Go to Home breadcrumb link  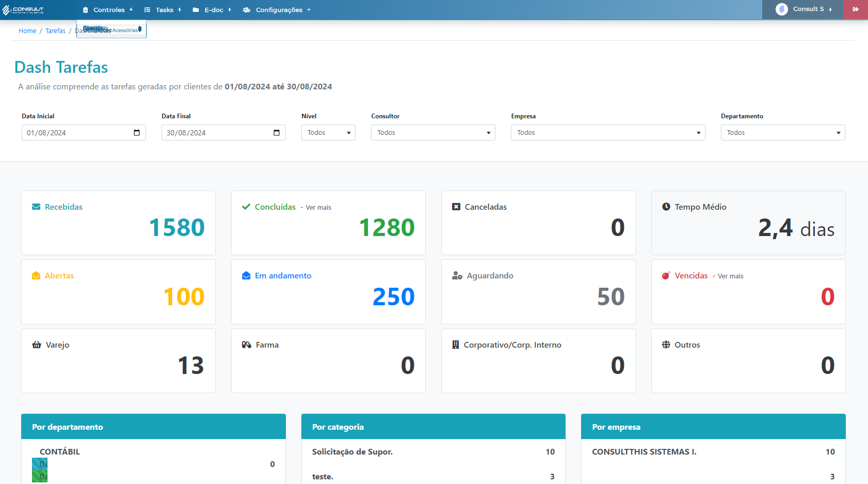click(x=27, y=31)
